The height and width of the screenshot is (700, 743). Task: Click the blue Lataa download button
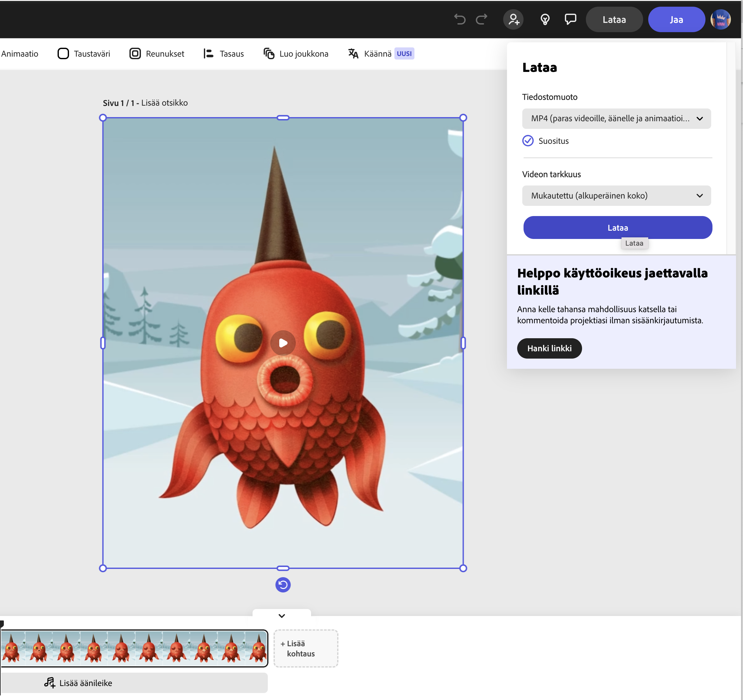(617, 227)
